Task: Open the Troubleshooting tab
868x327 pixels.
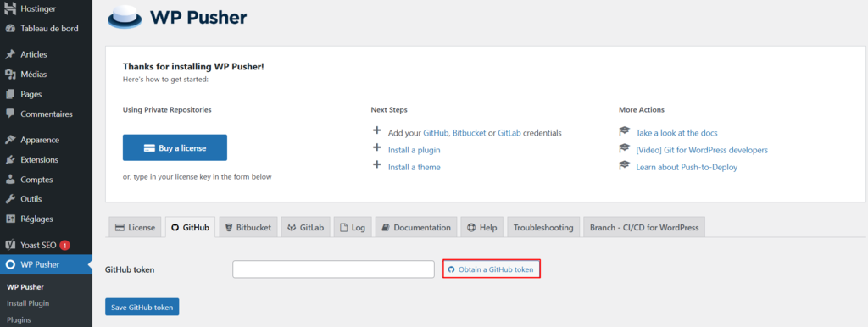Action: 543,227
